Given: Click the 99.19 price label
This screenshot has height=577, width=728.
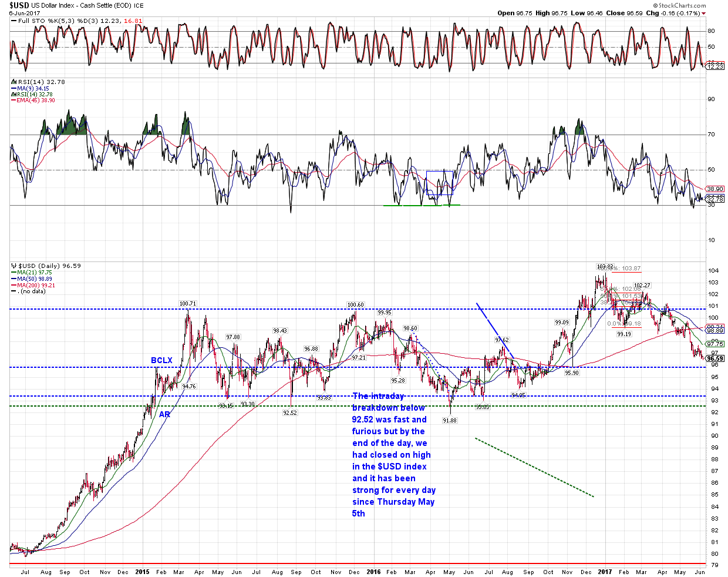Looking at the screenshot, I should 624,334.
